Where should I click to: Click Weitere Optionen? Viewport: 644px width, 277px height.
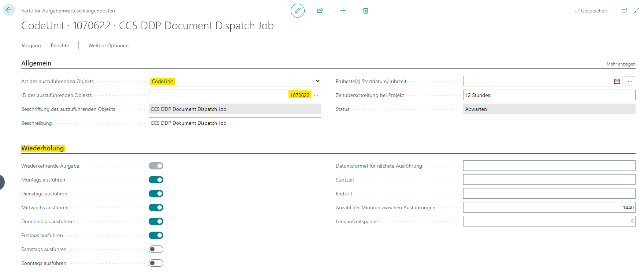(108, 45)
